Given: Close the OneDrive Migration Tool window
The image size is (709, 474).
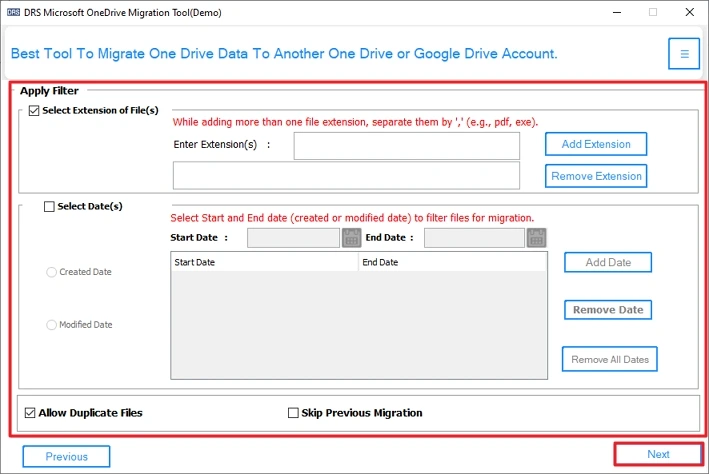Looking at the screenshot, I should point(690,12).
